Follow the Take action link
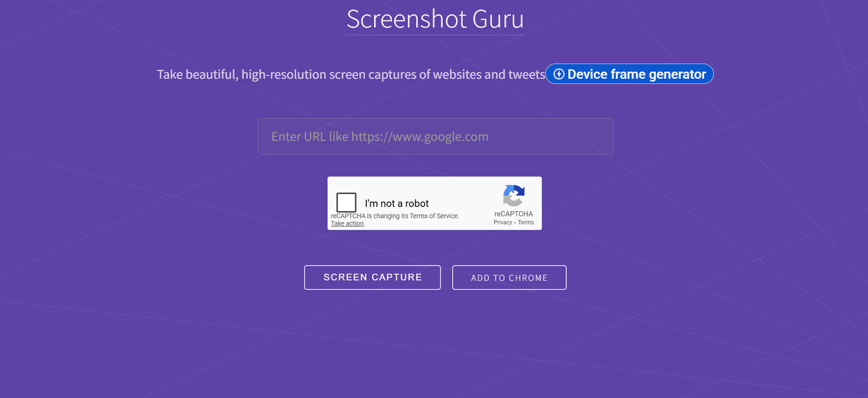868x398 pixels. click(x=347, y=224)
